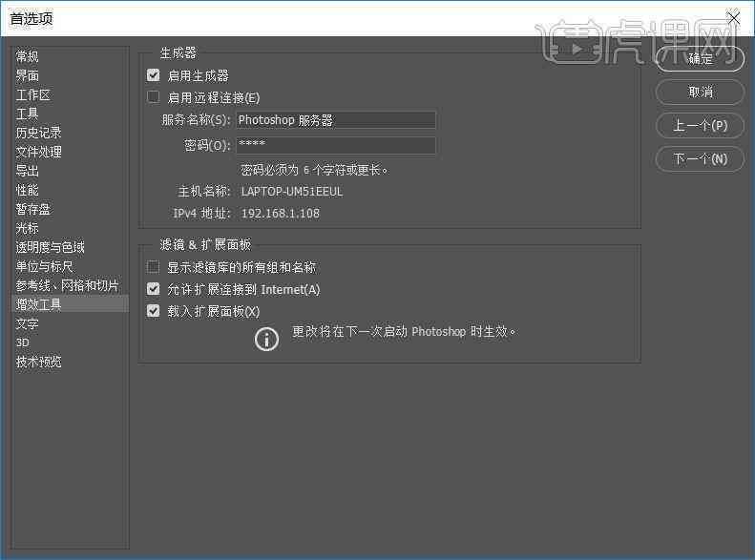Click the IPv4 address 192.168.1.108
This screenshot has height=560, width=755.
tap(281, 213)
